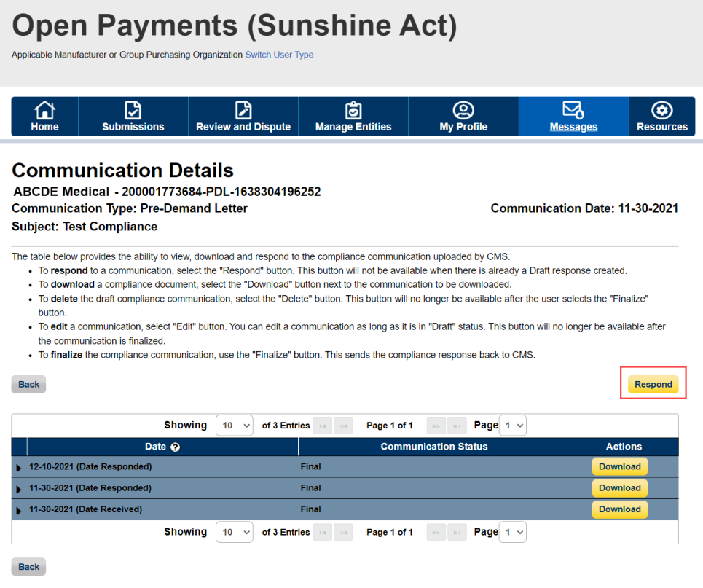Click the help icon beside Date header

pyautogui.click(x=175, y=447)
